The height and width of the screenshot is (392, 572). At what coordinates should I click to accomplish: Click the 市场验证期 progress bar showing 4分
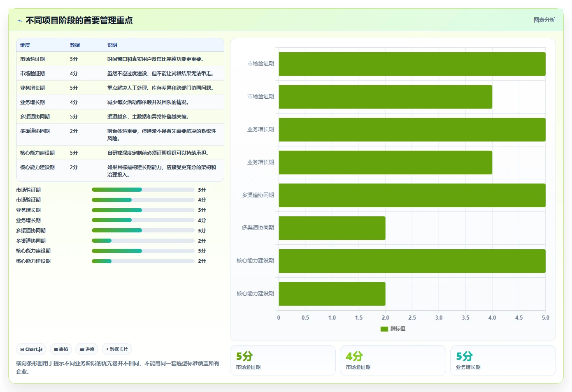tap(143, 200)
